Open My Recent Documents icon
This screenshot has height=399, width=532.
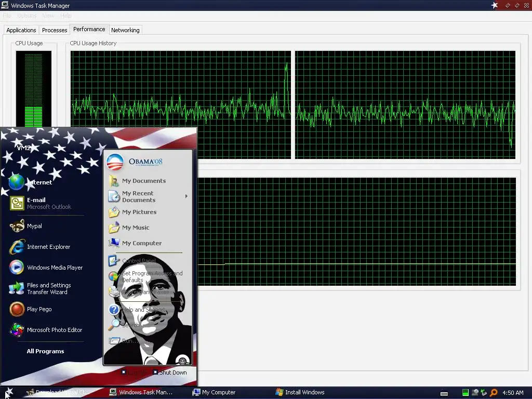tap(114, 196)
